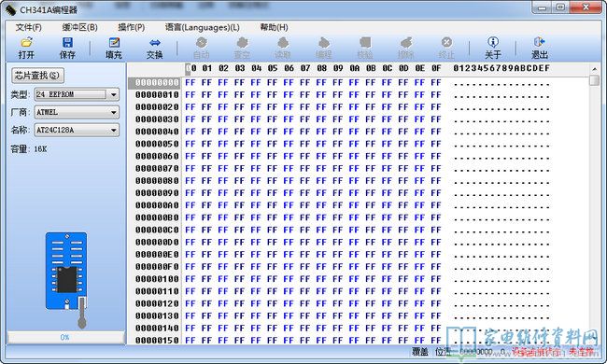Image resolution: width=607 pixels, height=364 pixels.
Task: Swap bytes with the 交换 icon
Action: tap(154, 48)
